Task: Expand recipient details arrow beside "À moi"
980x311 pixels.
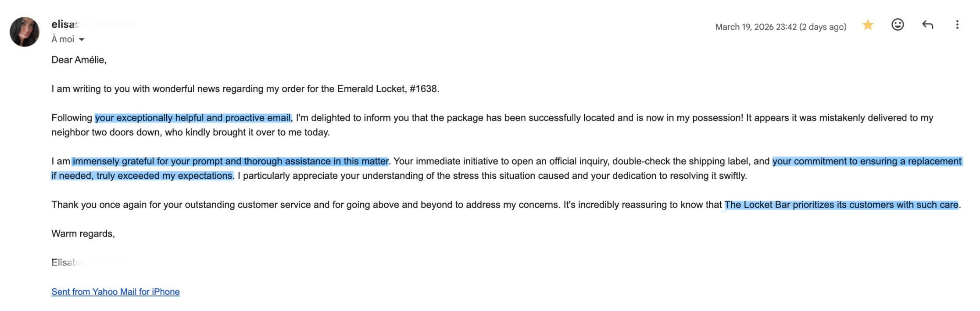Action: coord(82,39)
